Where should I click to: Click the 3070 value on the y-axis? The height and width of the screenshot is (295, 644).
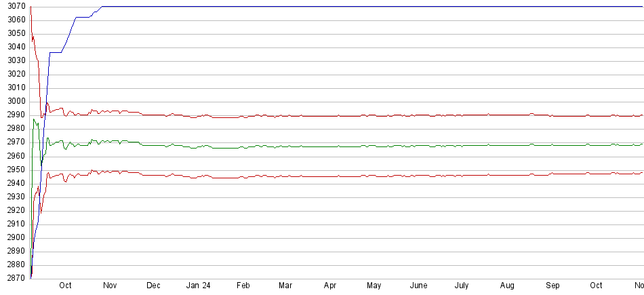click(14, 7)
